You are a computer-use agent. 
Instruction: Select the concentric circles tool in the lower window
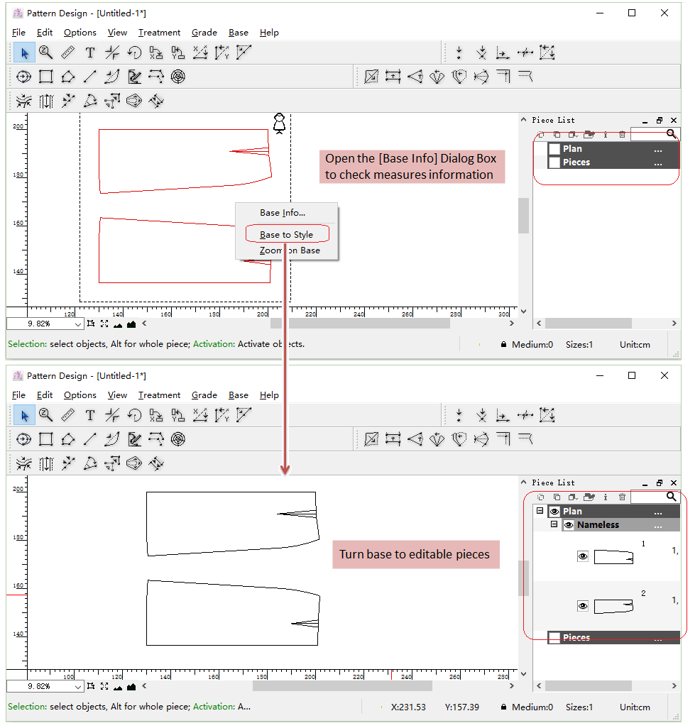(x=178, y=439)
